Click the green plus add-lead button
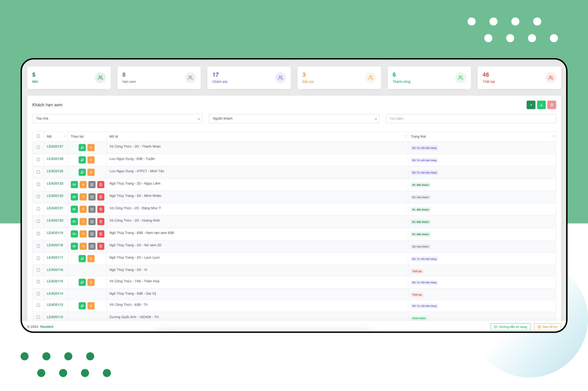The width and height of the screenshot is (588, 391). pyautogui.click(x=531, y=105)
